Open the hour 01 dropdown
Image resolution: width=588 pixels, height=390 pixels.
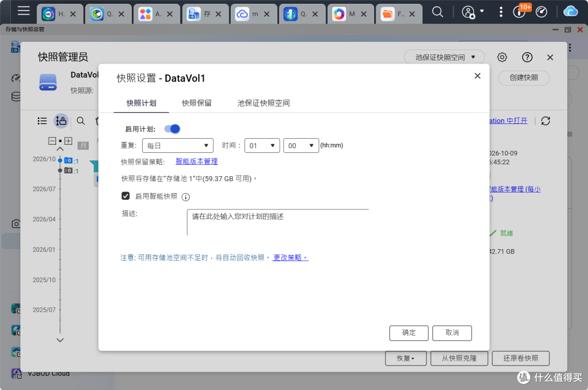point(262,145)
